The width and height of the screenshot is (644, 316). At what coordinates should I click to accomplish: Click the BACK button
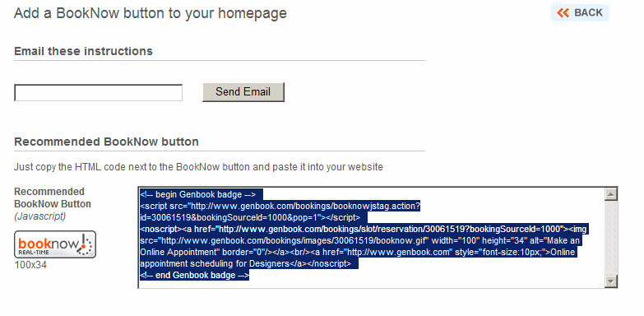click(580, 12)
